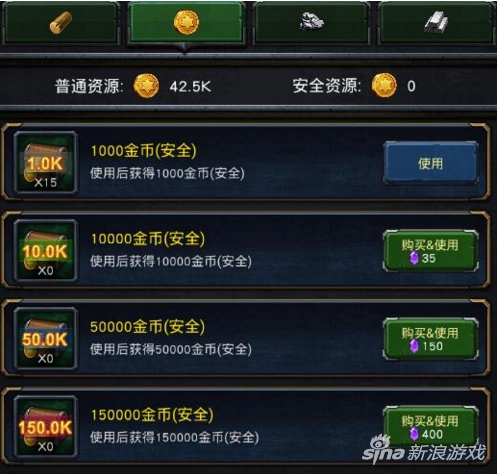Click the 42.5K normal resource amount
This screenshot has width=497, height=474.
(x=190, y=87)
